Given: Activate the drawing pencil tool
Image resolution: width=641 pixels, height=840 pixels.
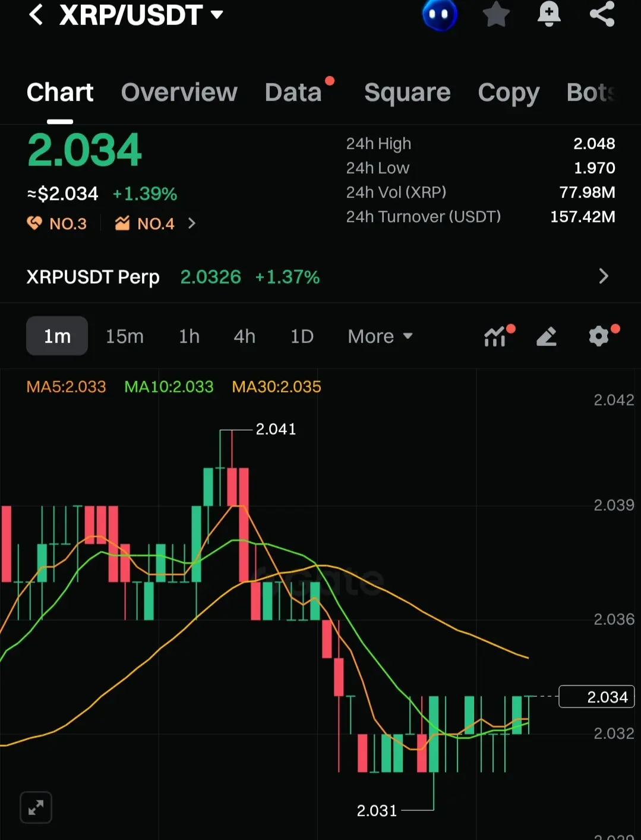Looking at the screenshot, I should pyautogui.click(x=547, y=336).
